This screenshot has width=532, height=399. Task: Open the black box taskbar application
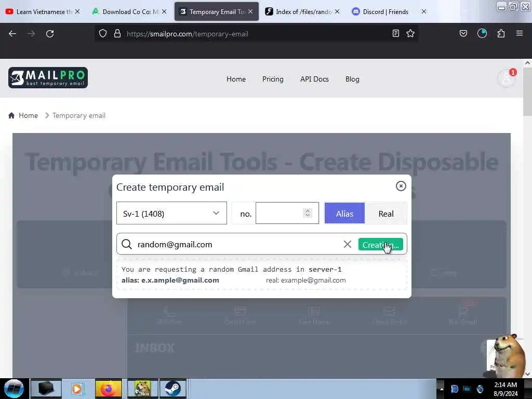pyautogui.click(x=46, y=389)
